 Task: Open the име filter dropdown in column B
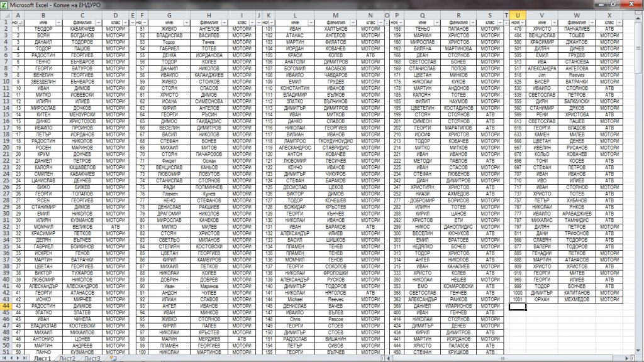click(58, 23)
